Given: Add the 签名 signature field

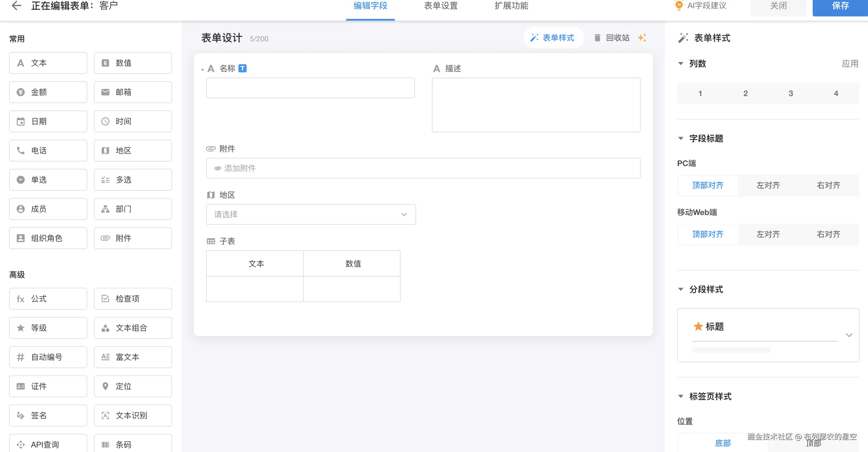Looking at the screenshot, I should pos(48,415).
